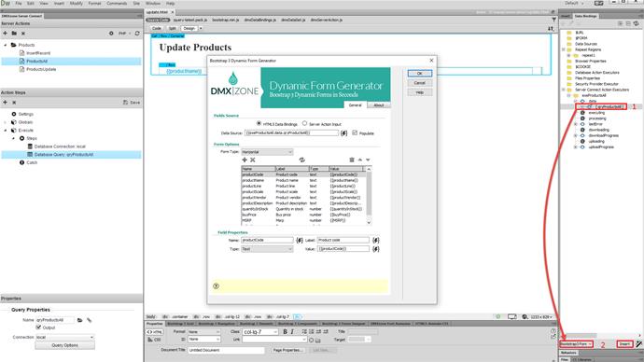
Task: Toggle the Populate checkbox
Action: pyautogui.click(x=355, y=132)
